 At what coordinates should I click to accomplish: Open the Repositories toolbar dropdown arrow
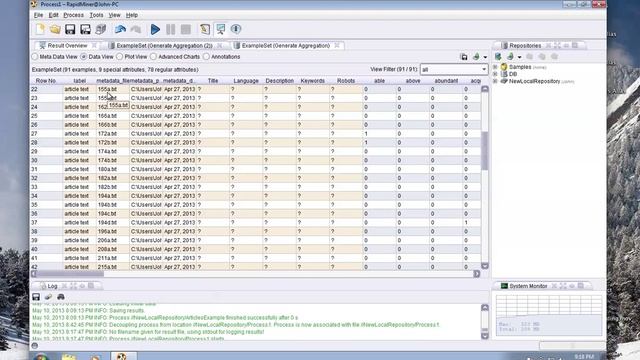519,57
